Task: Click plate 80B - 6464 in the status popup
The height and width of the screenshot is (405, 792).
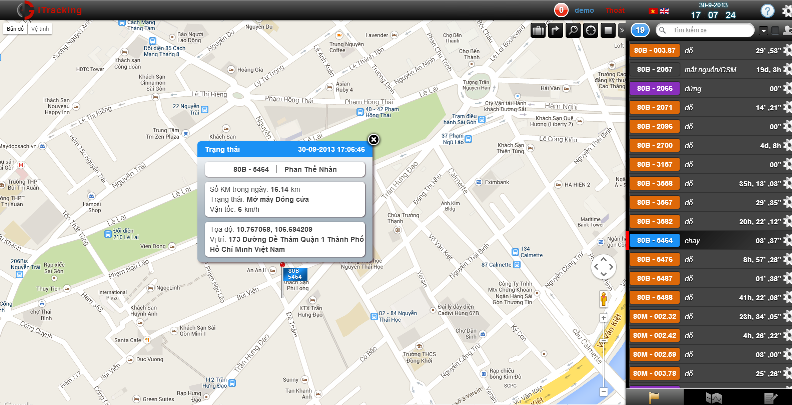Action: click(251, 169)
